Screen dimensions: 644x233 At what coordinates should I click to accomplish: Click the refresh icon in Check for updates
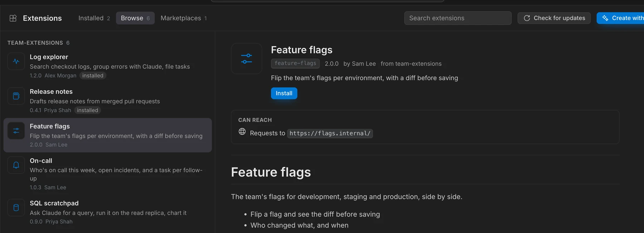point(527,18)
